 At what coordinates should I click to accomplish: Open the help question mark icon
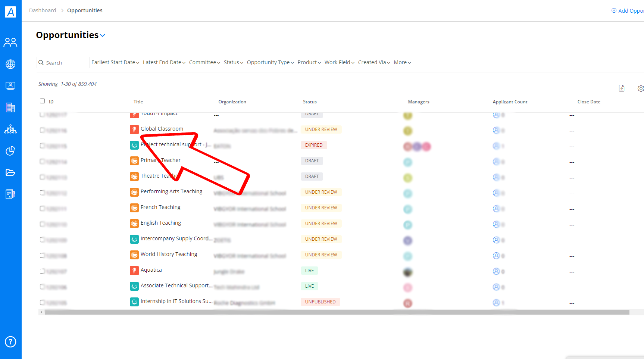[x=10, y=342]
